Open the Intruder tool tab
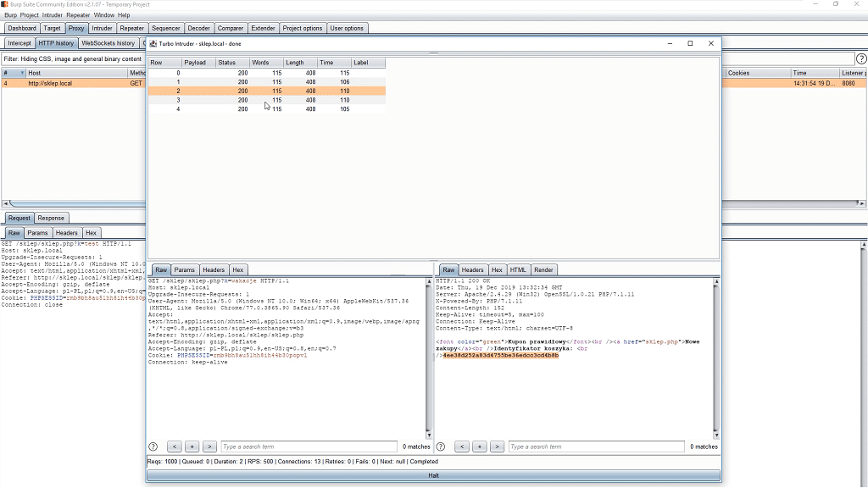This screenshot has height=488, width=868. point(102,28)
